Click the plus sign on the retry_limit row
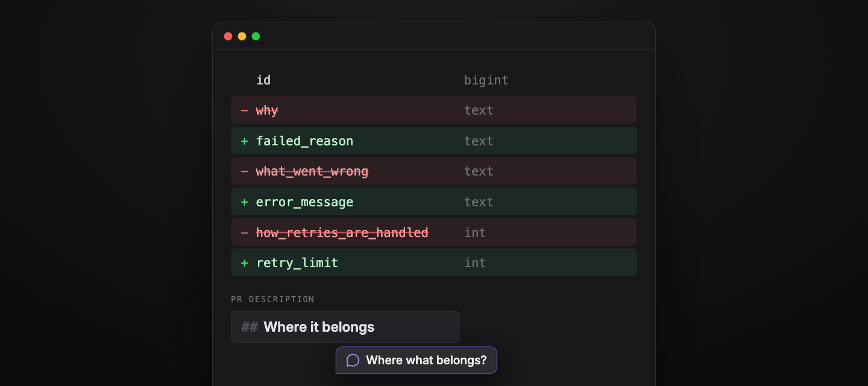This screenshot has height=386, width=868. coord(244,263)
